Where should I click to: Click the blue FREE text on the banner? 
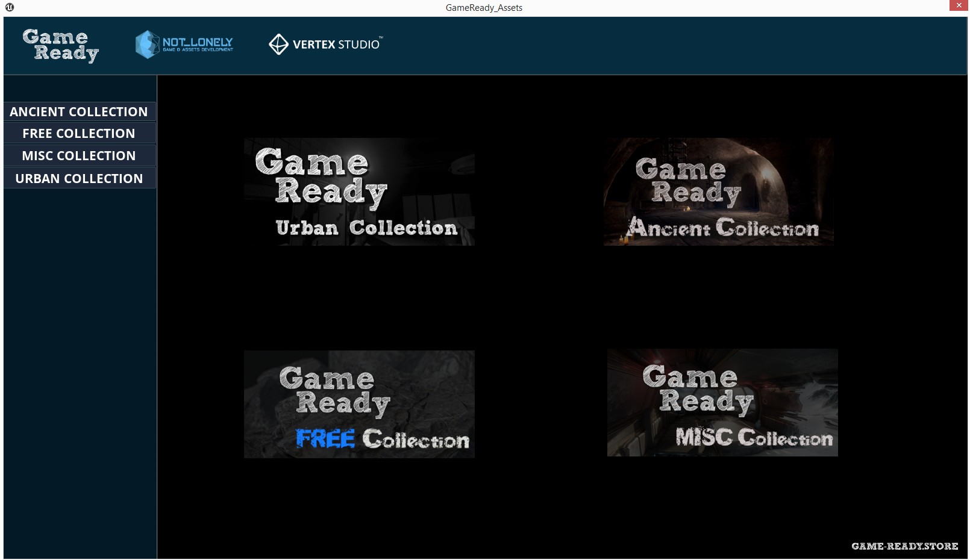click(x=325, y=439)
